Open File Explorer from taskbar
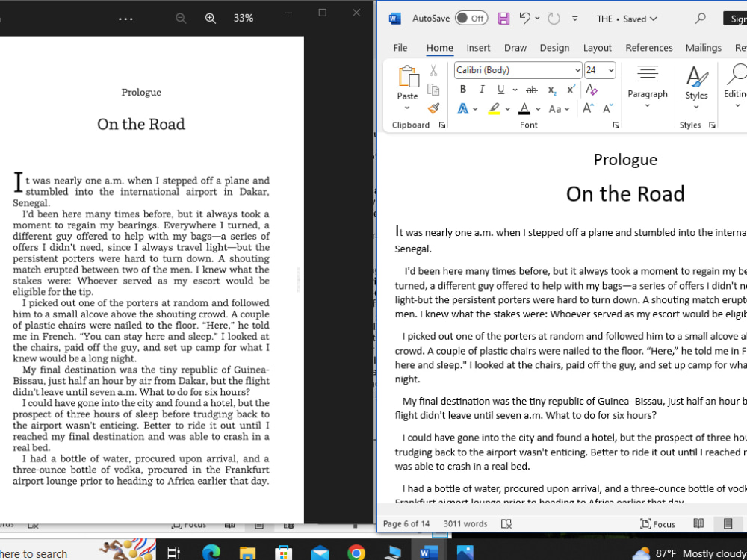 click(x=247, y=553)
